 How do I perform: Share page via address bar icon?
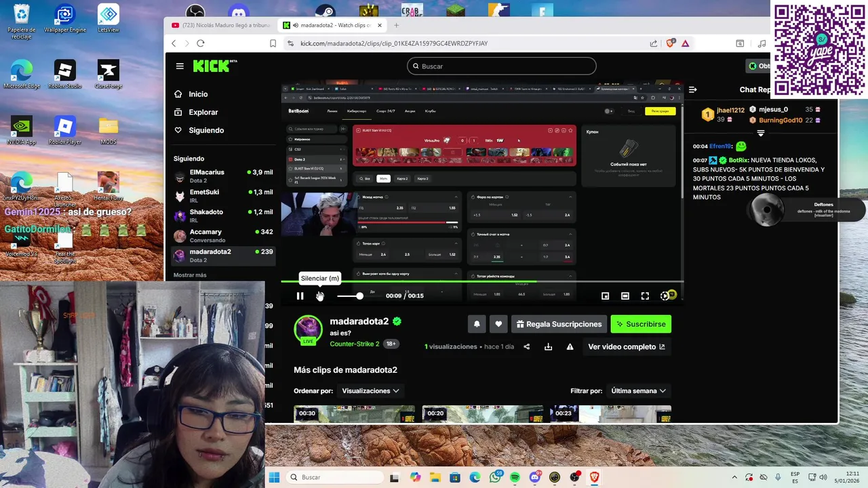653,43
